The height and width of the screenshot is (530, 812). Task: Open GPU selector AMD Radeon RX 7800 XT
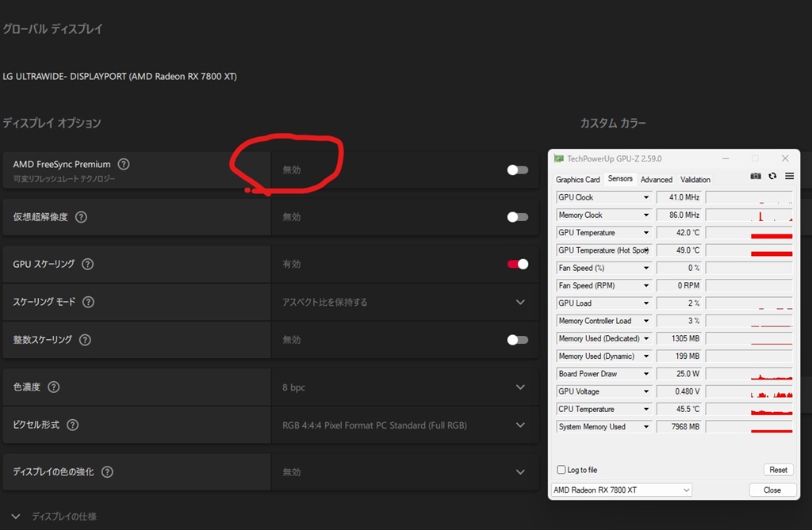click(622, 490)
